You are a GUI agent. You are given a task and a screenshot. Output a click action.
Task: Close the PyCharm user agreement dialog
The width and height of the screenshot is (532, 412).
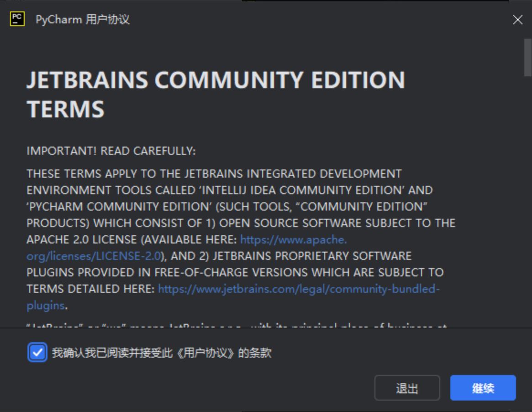[517, 20]
